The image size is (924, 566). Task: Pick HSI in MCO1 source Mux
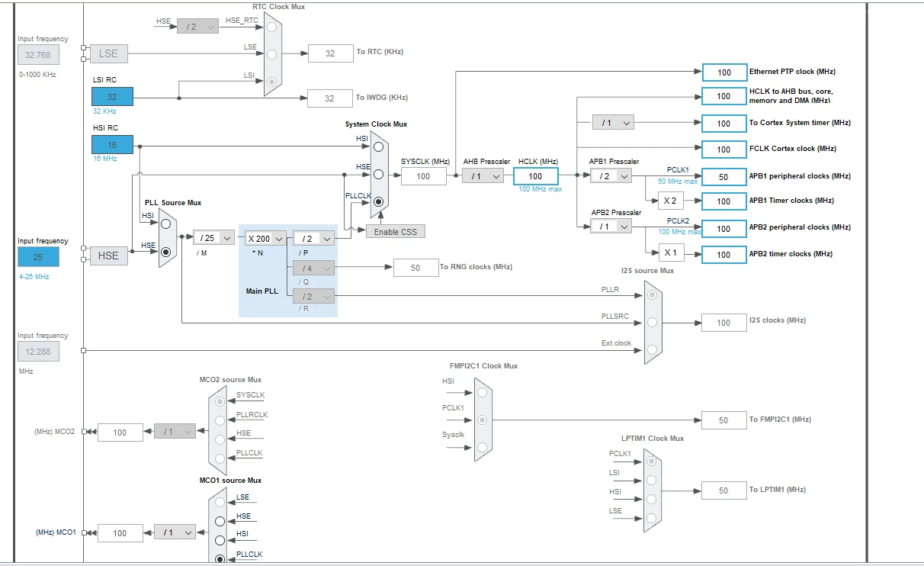coord(220,540)
